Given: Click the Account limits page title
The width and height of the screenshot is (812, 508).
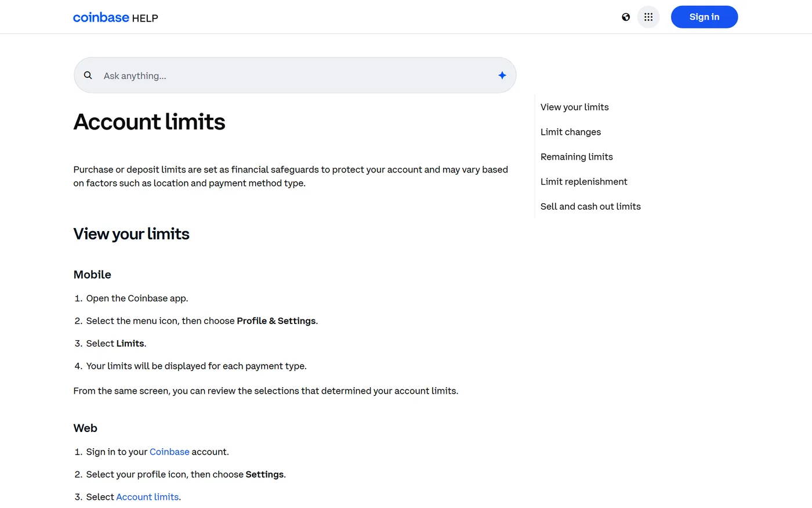Looking at the screenshot, I should pyautogui.click(x=149, y=122).
